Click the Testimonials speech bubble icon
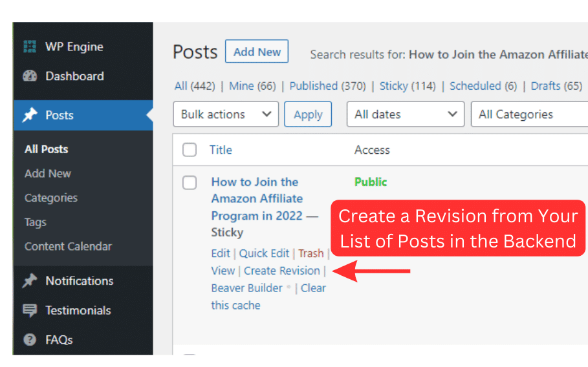The width and height of the screenshot is (588, 367). tap(30, 310)
